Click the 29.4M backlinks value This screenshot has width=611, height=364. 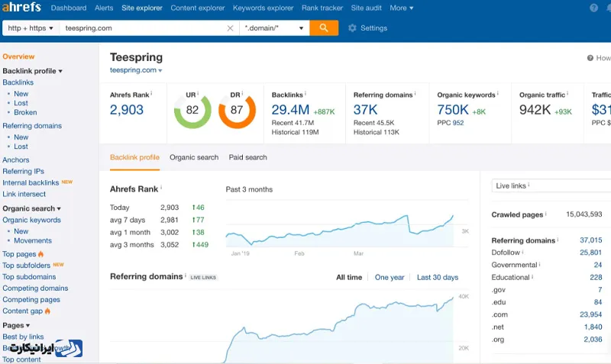[x=290, y=110]
